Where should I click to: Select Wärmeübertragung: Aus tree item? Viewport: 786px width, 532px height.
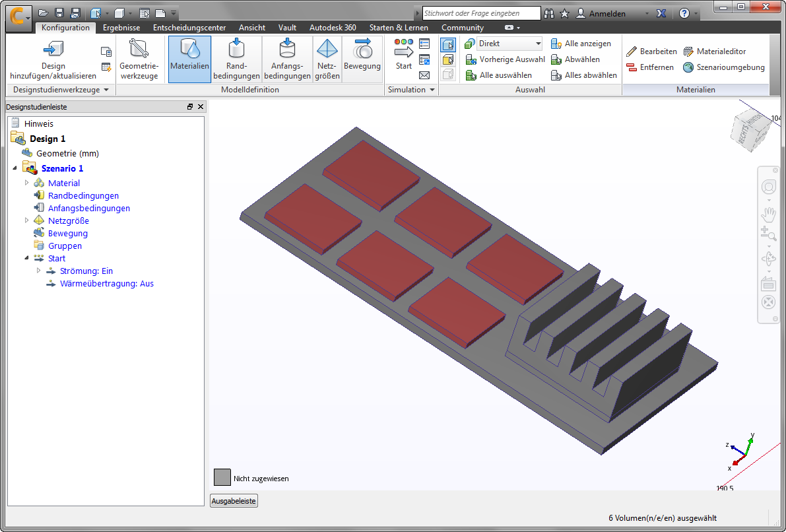point(107,283)
